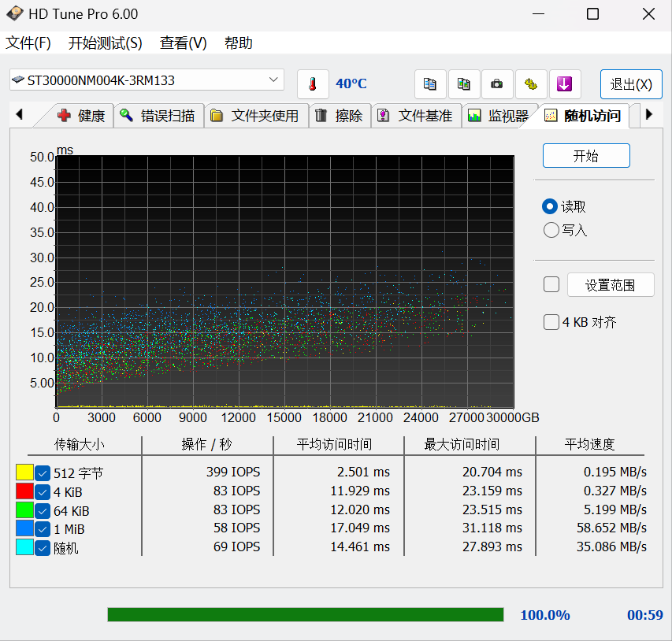Open options with the yellow tools icon
This screenshot has height=641, width=672.
pos(531,84)
